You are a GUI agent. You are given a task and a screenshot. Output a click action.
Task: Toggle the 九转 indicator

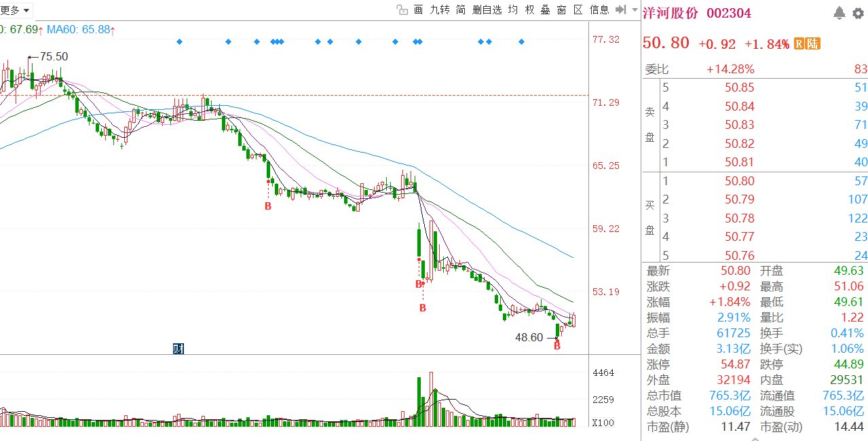pos(440,9)
